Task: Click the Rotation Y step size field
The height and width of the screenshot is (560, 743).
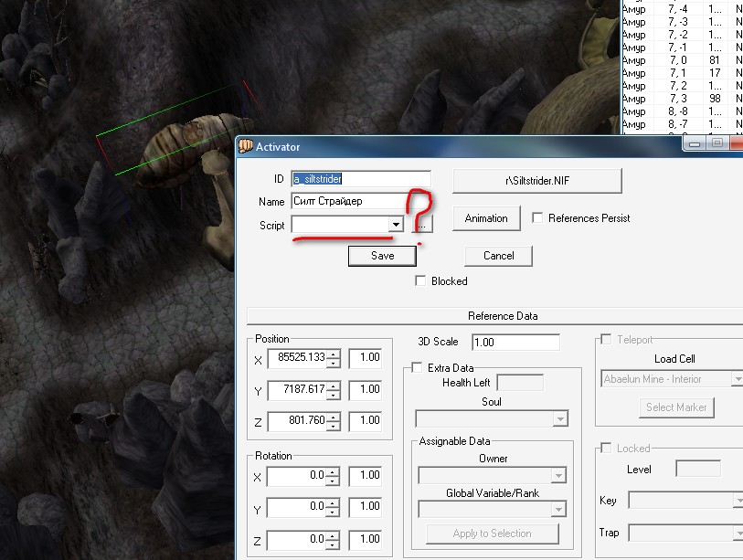Action: (366, 507)
